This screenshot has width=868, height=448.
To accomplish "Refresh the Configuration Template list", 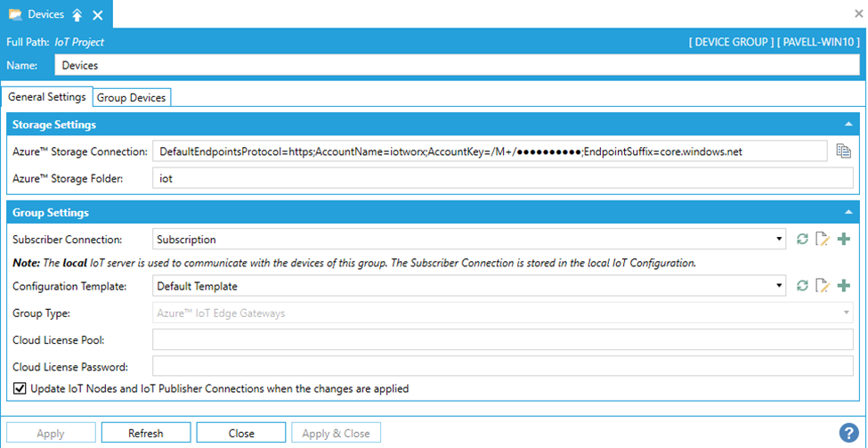I will point(802,286).
